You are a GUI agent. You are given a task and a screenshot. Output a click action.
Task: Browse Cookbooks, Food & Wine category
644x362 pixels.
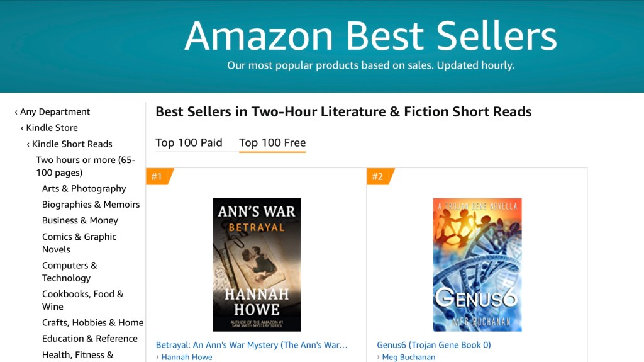pyautogui.click(x=82, y=300)
